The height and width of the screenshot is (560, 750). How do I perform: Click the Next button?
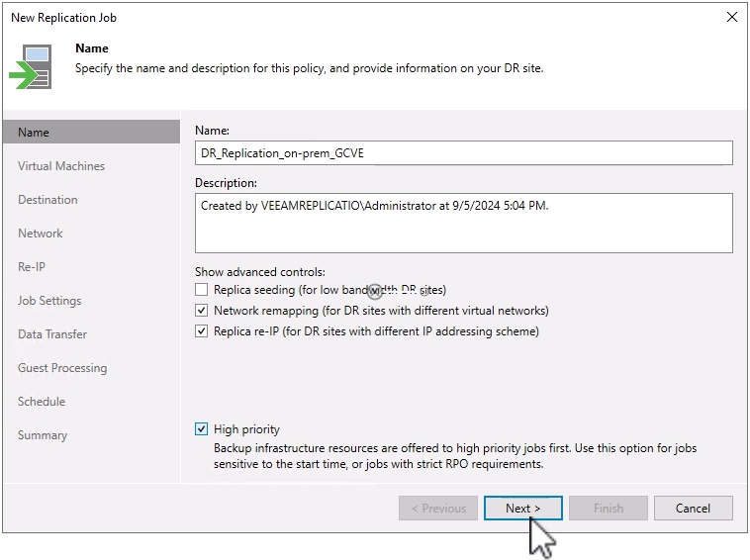click(x=522, y=509)
